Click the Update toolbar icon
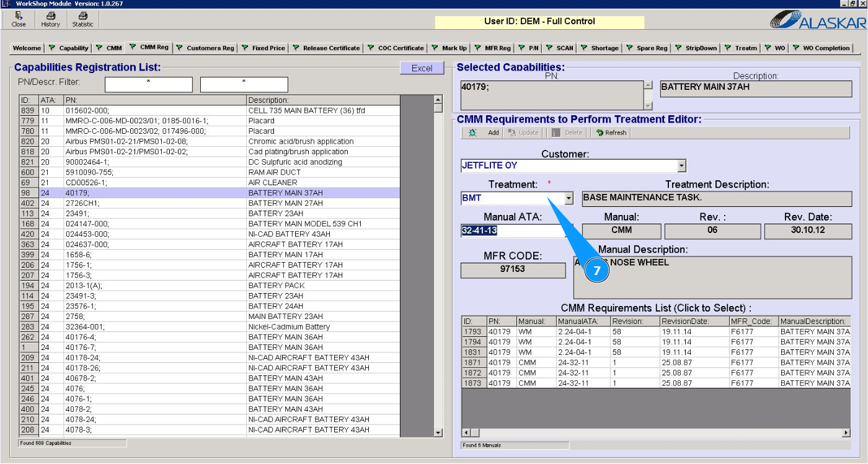Screen dimensions: 868x464 pos(512,133)
